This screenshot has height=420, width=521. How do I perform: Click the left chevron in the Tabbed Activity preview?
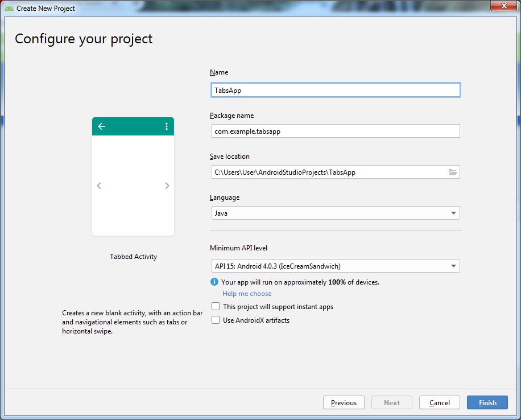[x=99, y=186]
